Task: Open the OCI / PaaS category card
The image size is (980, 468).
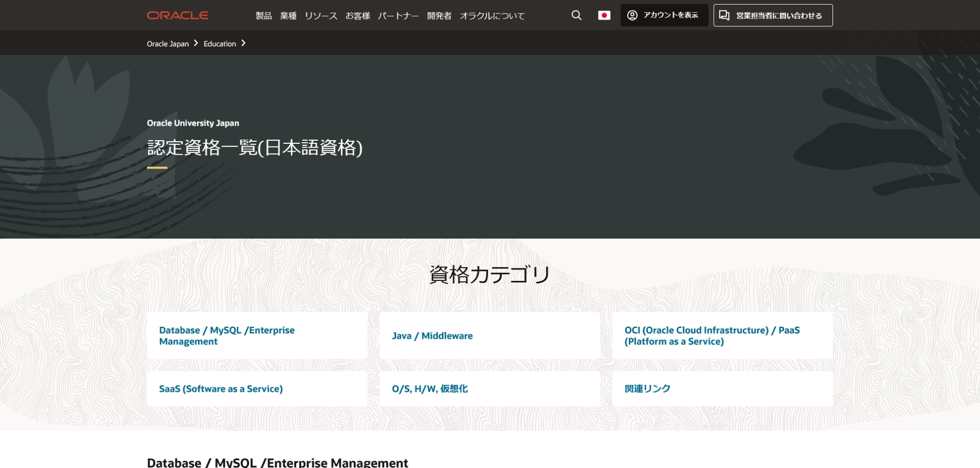Action: coord(722,336)
